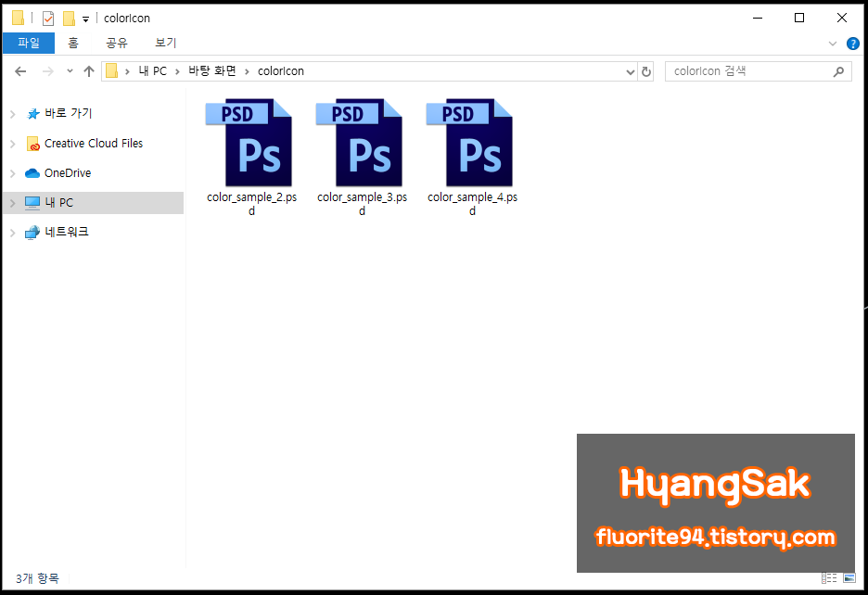Select 네트워크 in navigation pane
Viewport: 868px width, 595px height.
click(x=67, y=232)
